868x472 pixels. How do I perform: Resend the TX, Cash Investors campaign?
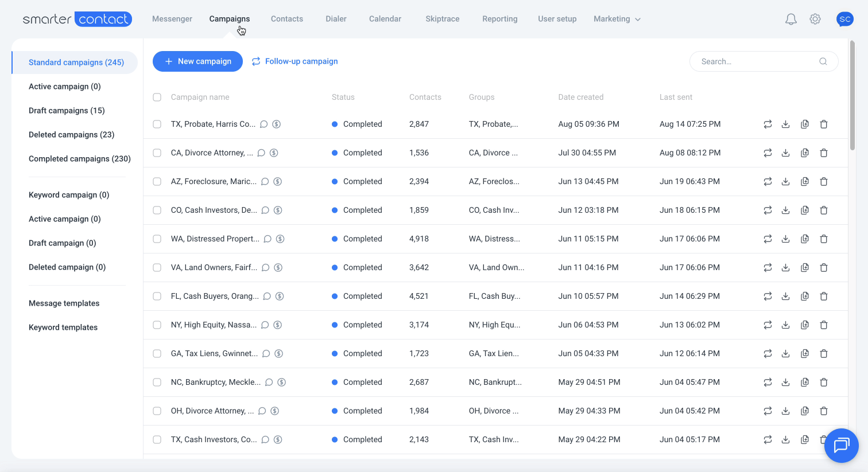click(768, 439)
